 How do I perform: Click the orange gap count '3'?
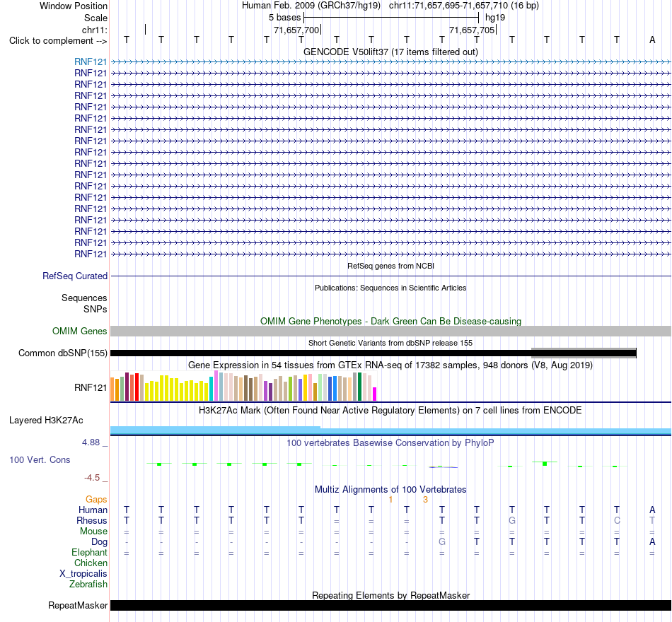tap(425, 500)
